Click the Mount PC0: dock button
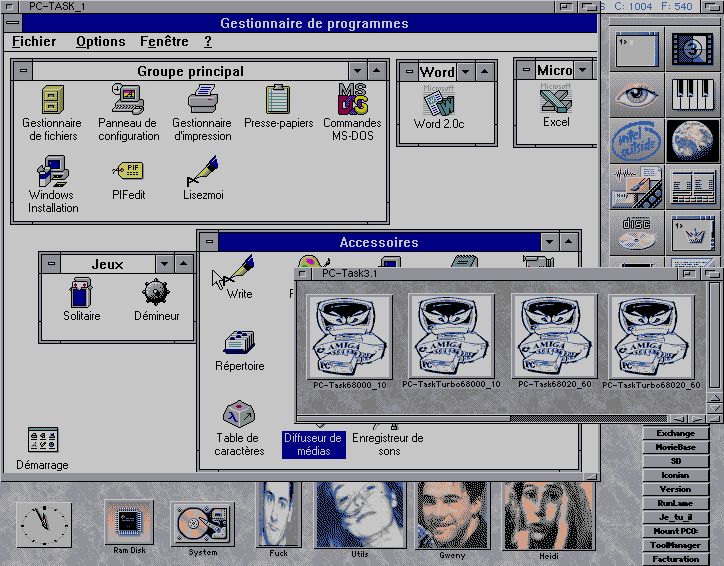The width and height of the screenshot is (724, 566). 676,531
